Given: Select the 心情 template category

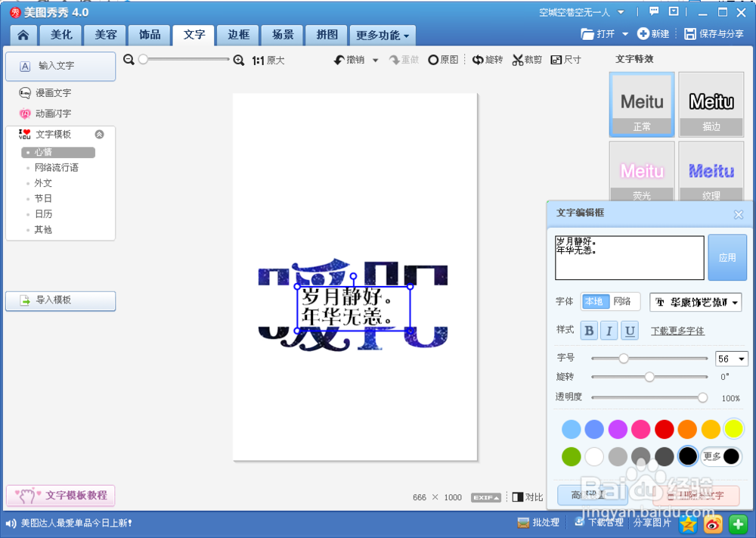Looking at the screenshot, I should (x=58, y=153).
